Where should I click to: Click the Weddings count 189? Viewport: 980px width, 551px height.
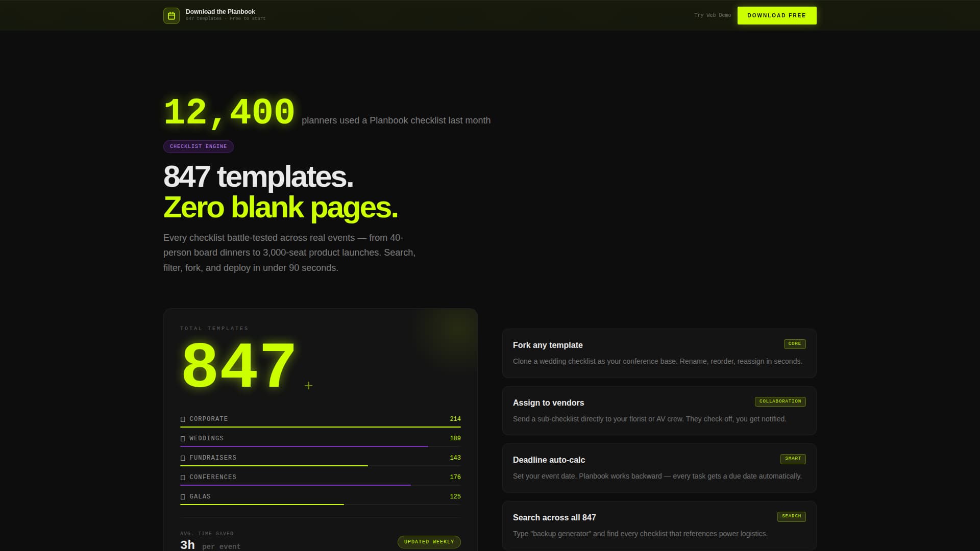(x=455, y=438)
